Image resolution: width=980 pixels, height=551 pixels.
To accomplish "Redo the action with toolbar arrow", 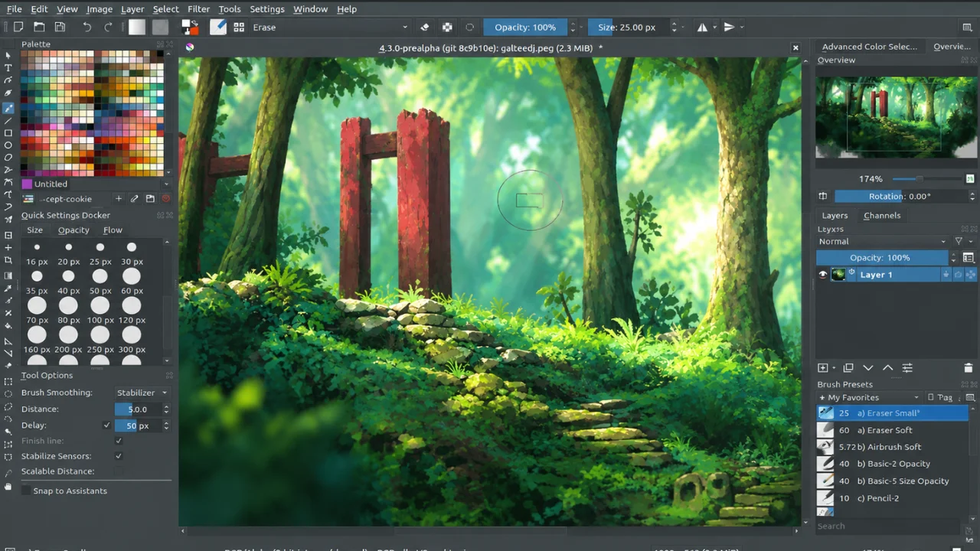I will tap(108, 27).
